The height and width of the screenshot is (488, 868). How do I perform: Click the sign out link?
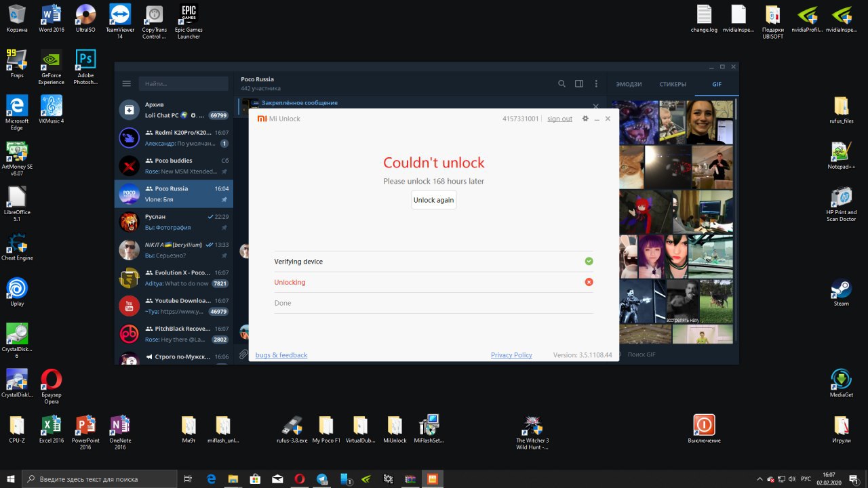559,119
